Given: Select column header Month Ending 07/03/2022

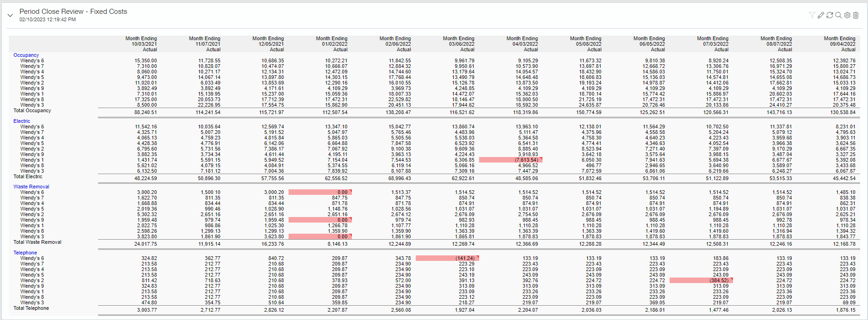Looking at the screenshot, I should 713,44.
